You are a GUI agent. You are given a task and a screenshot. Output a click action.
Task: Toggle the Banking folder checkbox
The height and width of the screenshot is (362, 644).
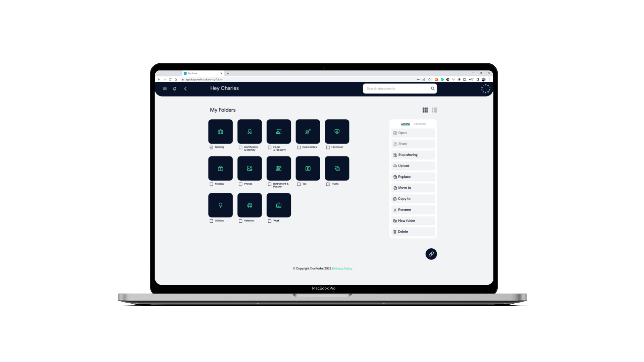(x=211, y=147)
